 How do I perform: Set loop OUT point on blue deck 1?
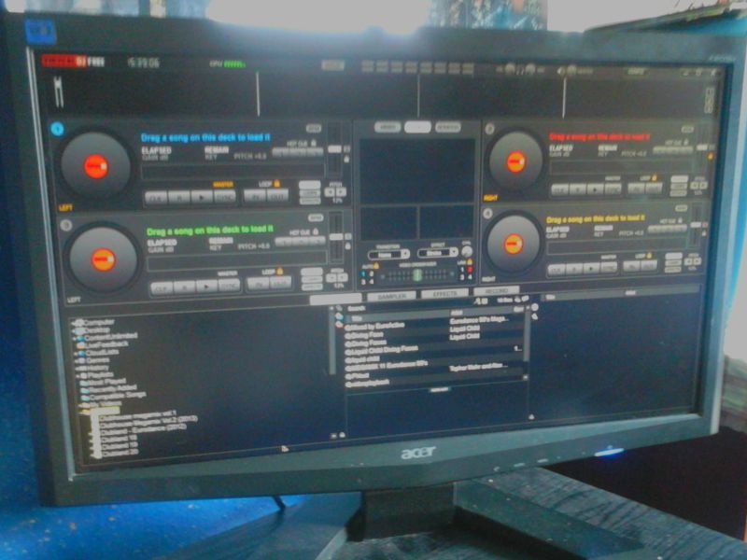point(277,195)
